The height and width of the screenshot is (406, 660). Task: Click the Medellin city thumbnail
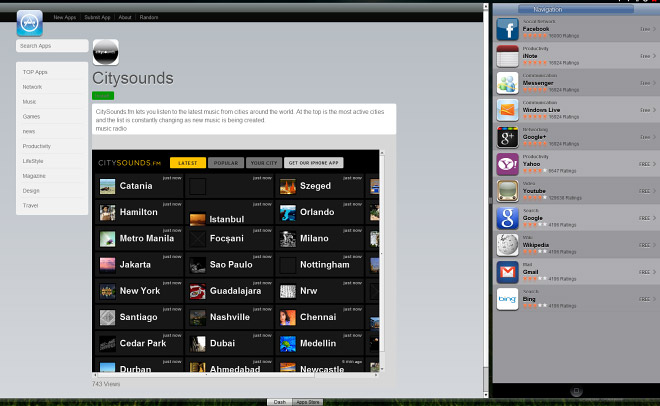click(287, 344)
